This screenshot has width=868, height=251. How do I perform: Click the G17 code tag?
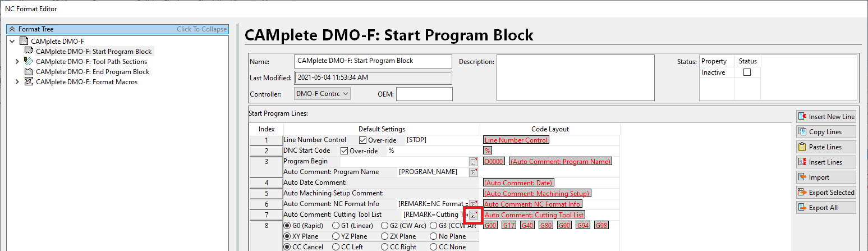point(509,226)
